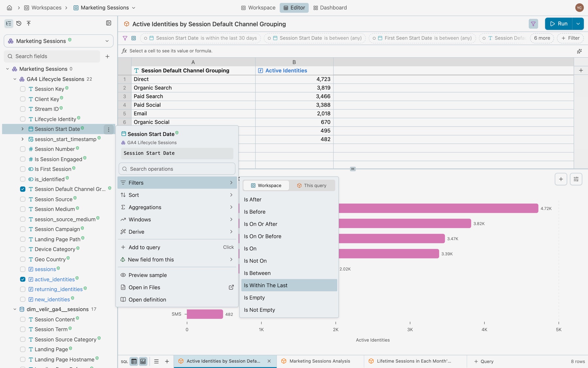Open Marketing Sessions breadcrumb dropdown
This screenshot has width=588, height=368.
(133, 8)
